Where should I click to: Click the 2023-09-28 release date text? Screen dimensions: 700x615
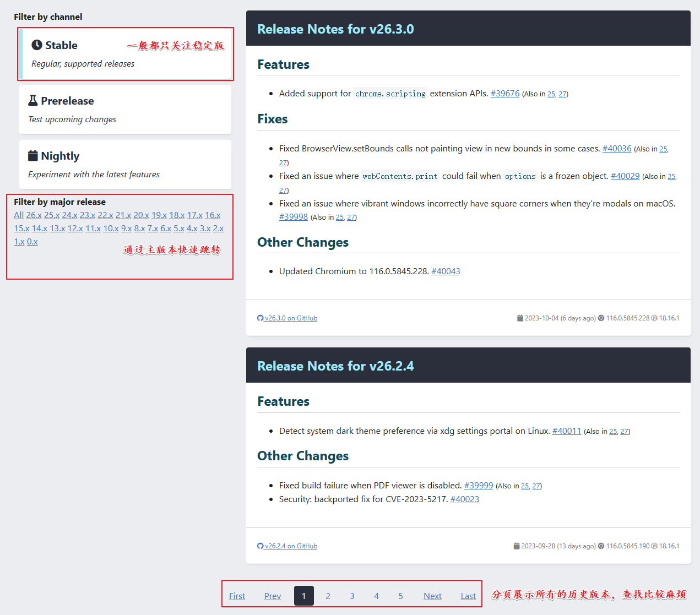[558, 546]
